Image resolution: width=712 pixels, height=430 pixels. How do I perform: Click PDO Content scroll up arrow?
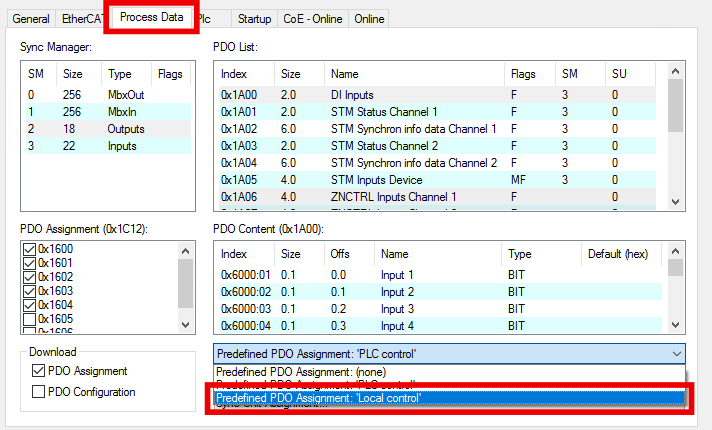click(x=675, y=251)
